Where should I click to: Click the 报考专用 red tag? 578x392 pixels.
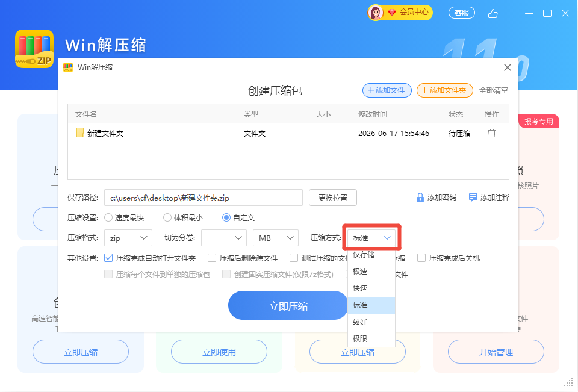tap(539, 121)
